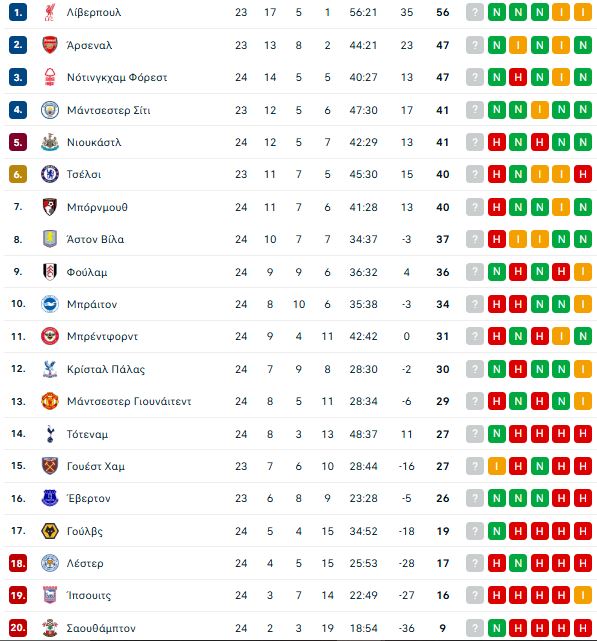The width and height of the screenshot is (597, 641).
Task: Click the Manchester United crest icon
Action: click(x=50, y=401)
